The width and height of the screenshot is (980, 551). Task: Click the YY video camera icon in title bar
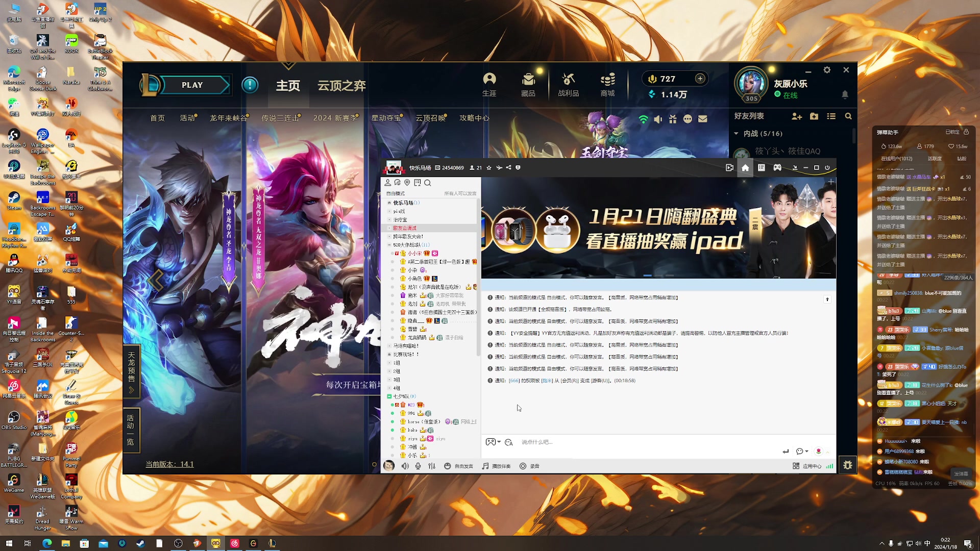click(729, 168)
